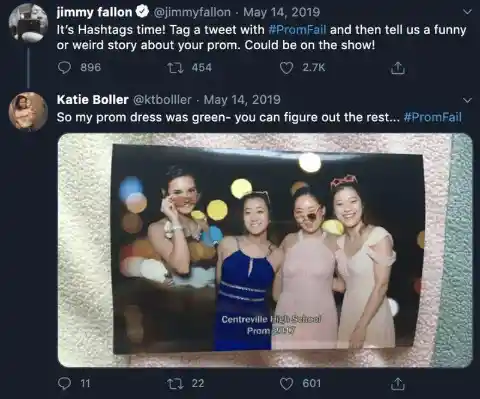Image resolution: width=480 pixels, height=399 pixels.
Task: Open #PromFail hashtag in Katie Boller's tweet
Action: click(x=433, y=117)
